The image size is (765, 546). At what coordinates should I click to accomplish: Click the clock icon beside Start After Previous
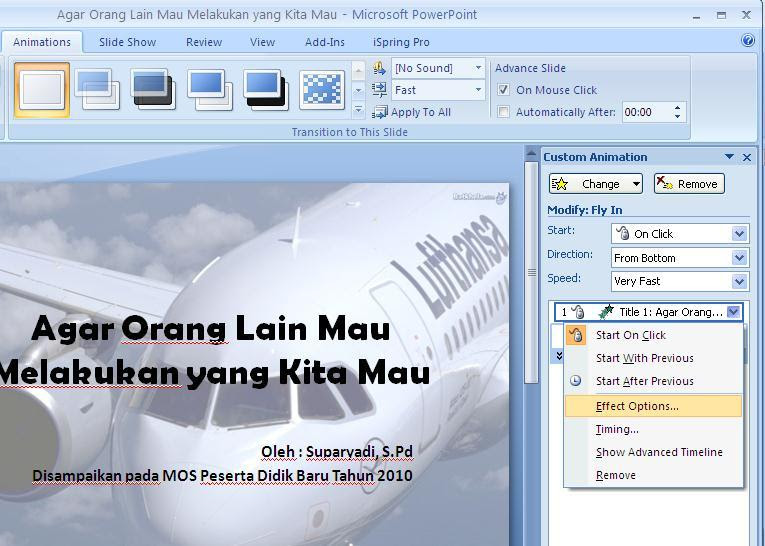[576, 381]
